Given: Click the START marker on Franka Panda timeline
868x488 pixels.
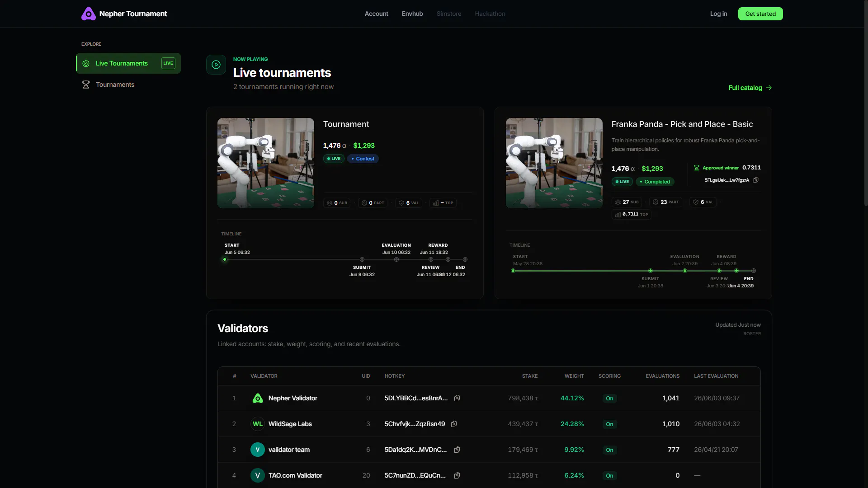Looking at the screenshot, I should coord(513,271).
